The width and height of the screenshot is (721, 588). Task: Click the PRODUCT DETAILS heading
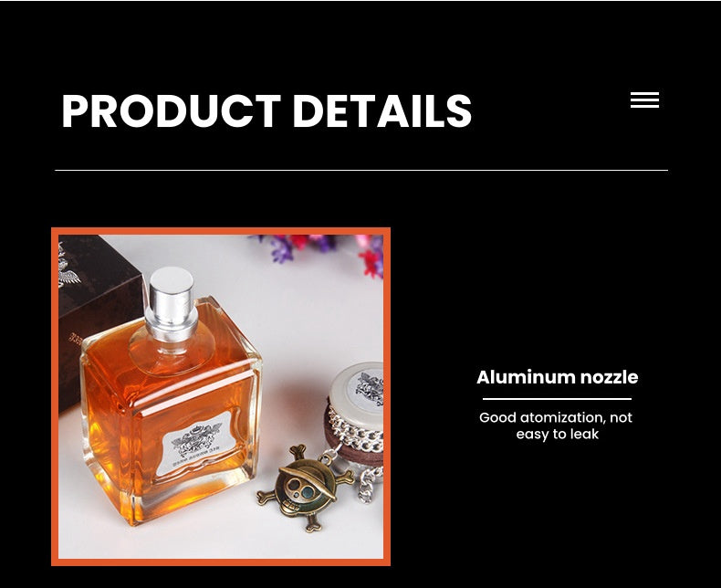(x=266, y=110)
